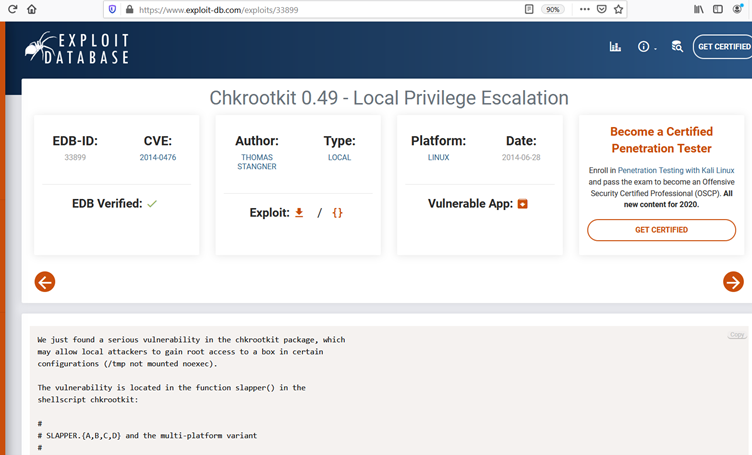Open the exploit search icon in header
The width and height of the screenshot is (752, 455).
click(677, 47)
